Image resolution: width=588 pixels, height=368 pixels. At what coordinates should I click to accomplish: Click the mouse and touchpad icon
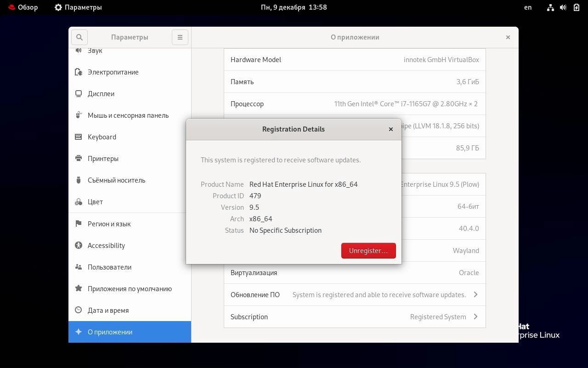pyautogui.click(x=78, y=115)
